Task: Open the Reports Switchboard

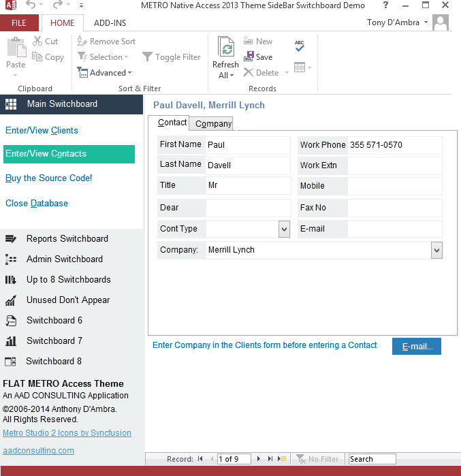Action: click(67, 238)
